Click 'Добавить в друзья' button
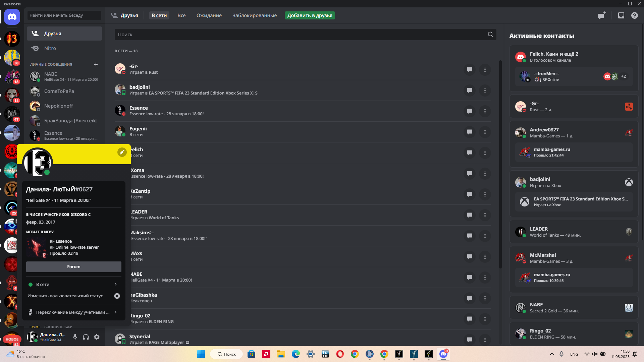 coord(310,15)
